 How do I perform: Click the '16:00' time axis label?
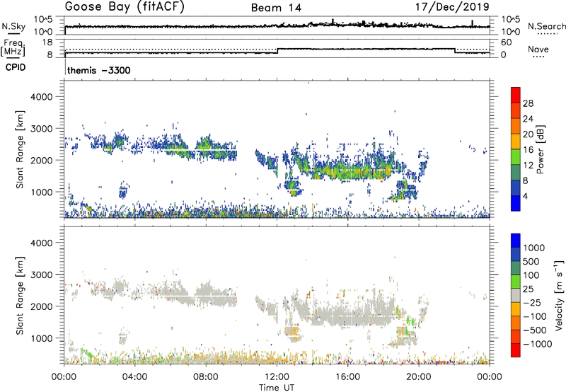[x=347, y=377]
